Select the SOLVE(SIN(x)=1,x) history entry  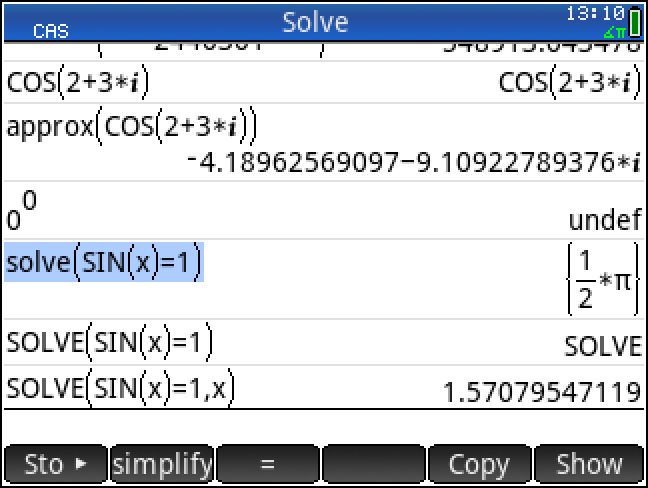pyautogui.click(x=120, y=388)
